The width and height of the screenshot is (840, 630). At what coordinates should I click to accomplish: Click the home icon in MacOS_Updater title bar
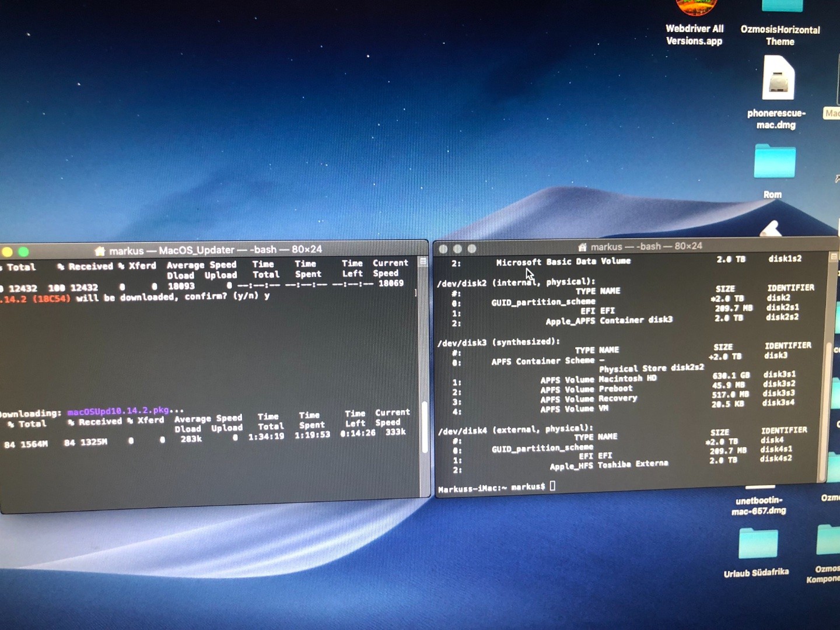(x=100, y=251)
